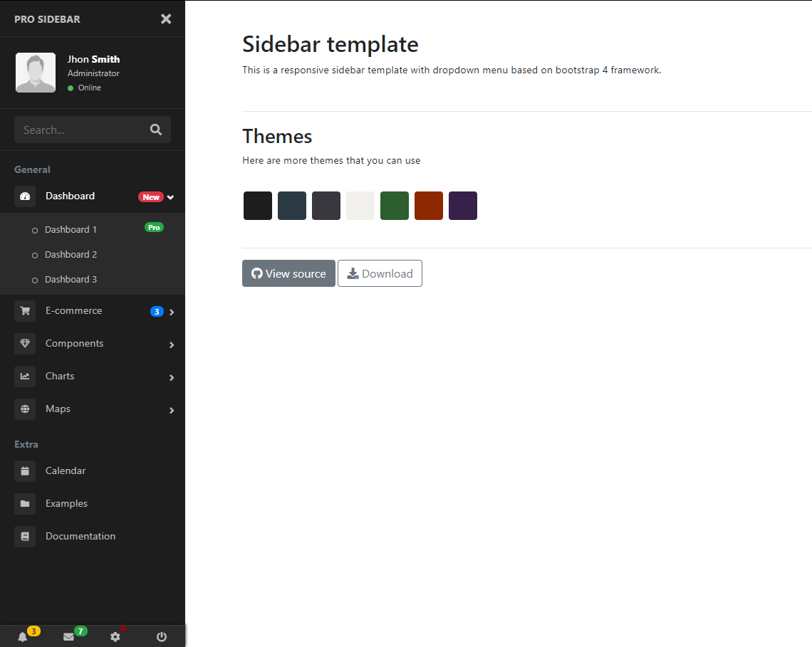Open the messages envelope icon
812x647 pixels.
(x=69, y=636)
